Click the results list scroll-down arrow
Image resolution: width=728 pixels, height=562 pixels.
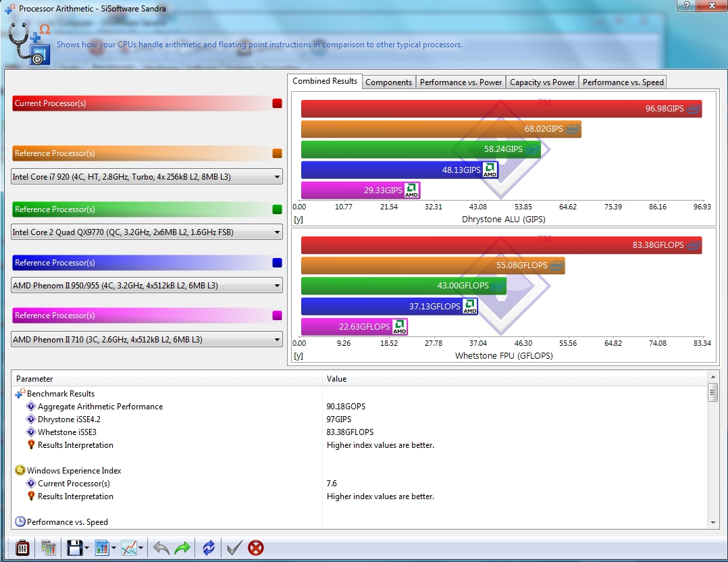click(712, 523)
